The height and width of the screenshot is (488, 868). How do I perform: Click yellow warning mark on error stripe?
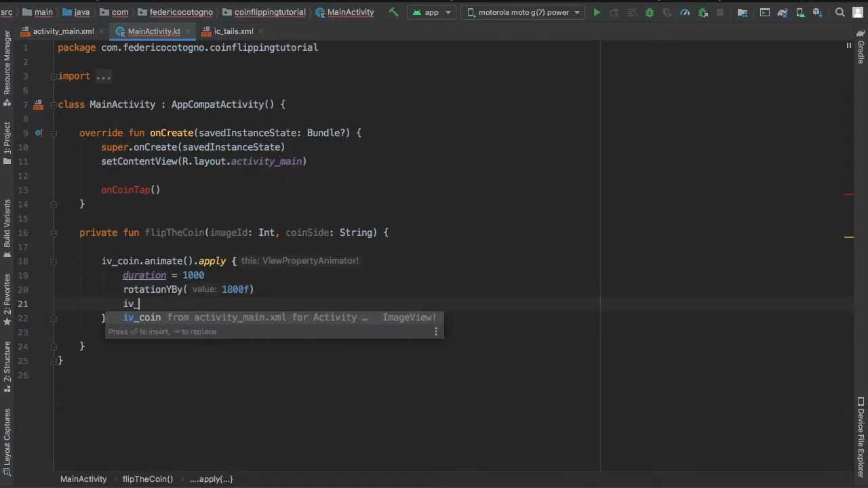coord(849,237)
